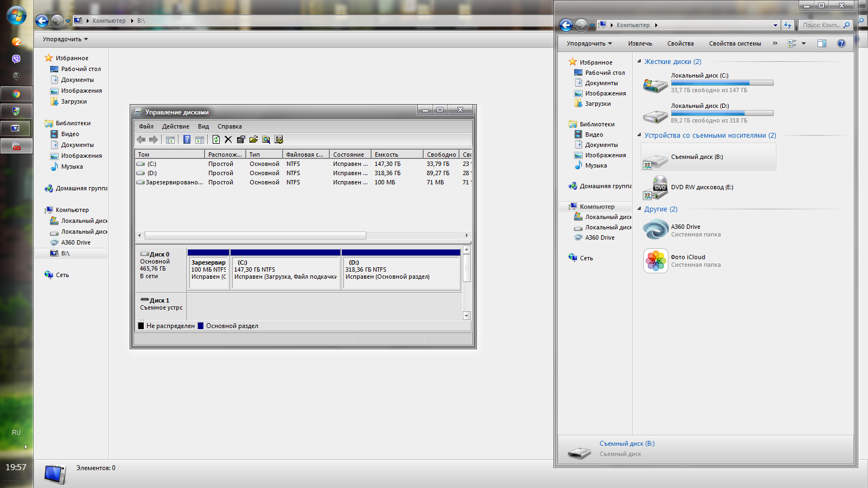The height and width of the screenshot is (488, 868).
Task: Toggle the console tree icon in Disk Management
Action: [170, 140]
